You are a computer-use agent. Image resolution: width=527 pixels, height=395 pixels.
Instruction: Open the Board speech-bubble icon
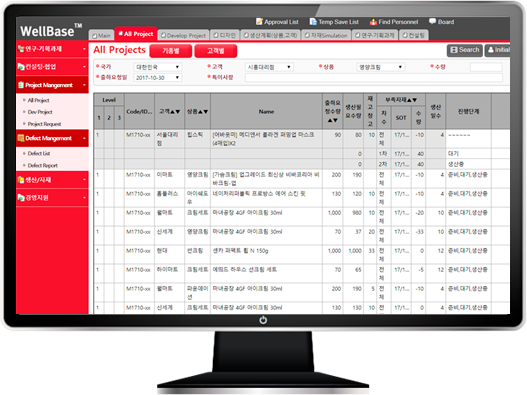pyautogui.click(x=432, y=22)
